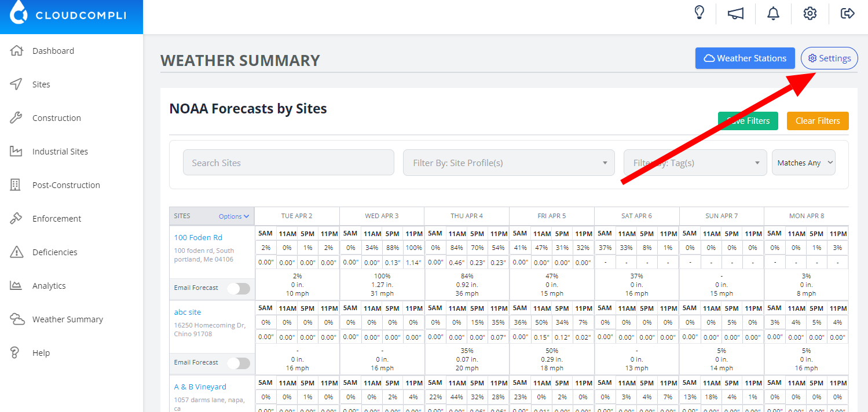This screenshot has width=868, height=412.
Task: Click the Analytics chart icon
Action: tap(16, 285)
